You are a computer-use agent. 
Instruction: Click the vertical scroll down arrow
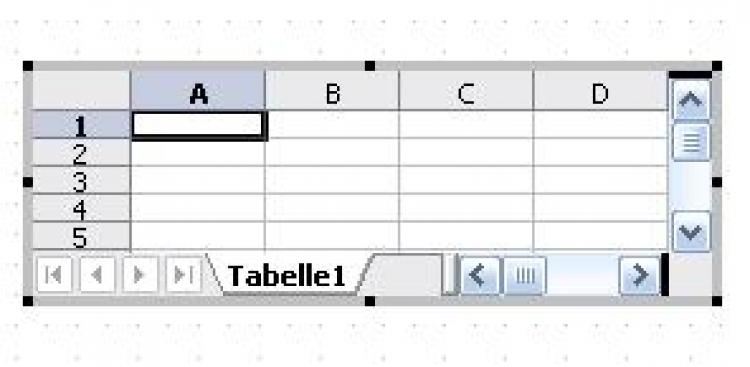tap(691, 232)
